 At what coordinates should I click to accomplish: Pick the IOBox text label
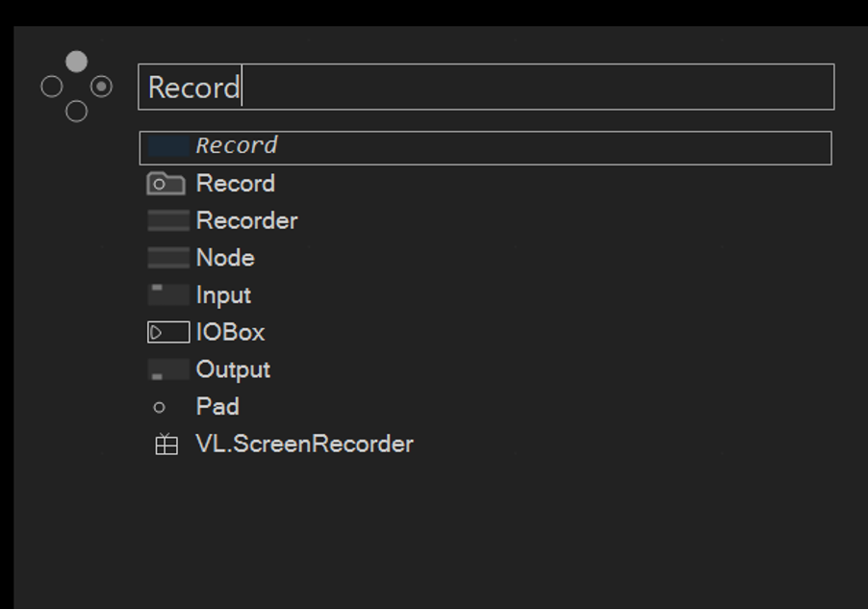[x=230, y=332]
